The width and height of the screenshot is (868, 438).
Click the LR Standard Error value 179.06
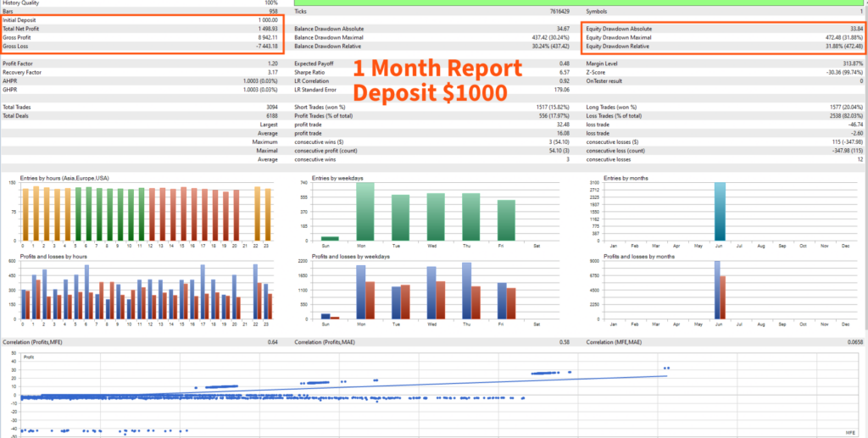pos(561,90)
